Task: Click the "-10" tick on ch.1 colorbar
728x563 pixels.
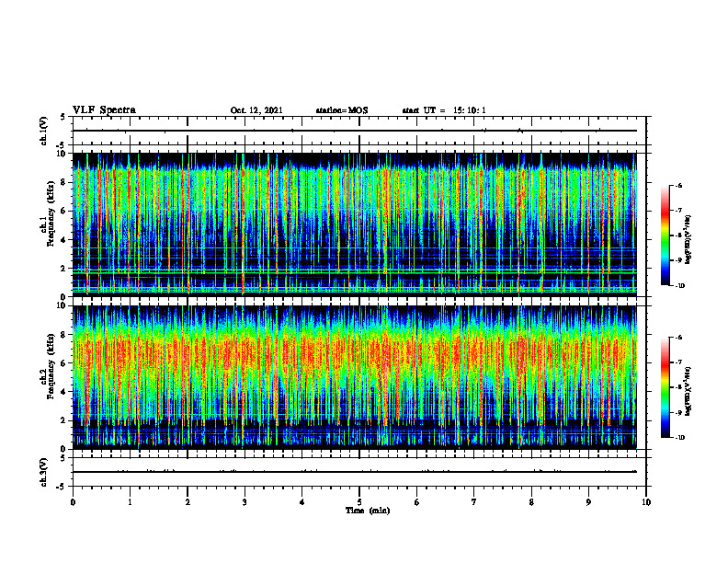Action: 679,286
